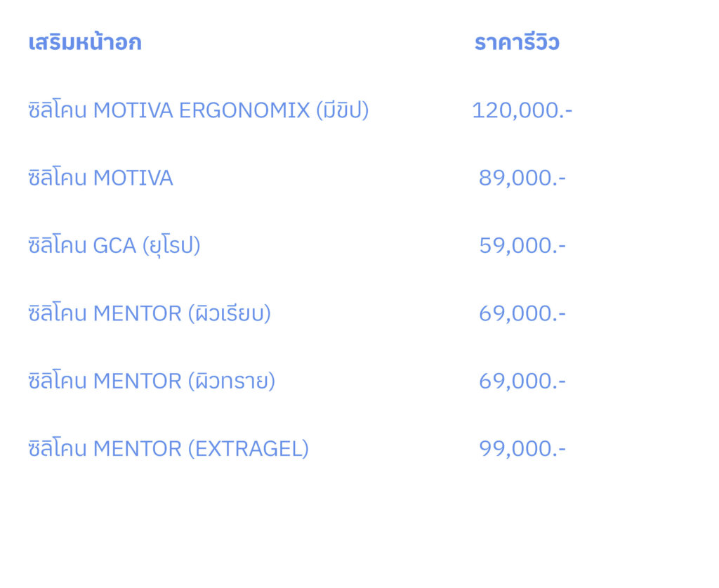Click the (ผิวเรียบ) text

229,313
